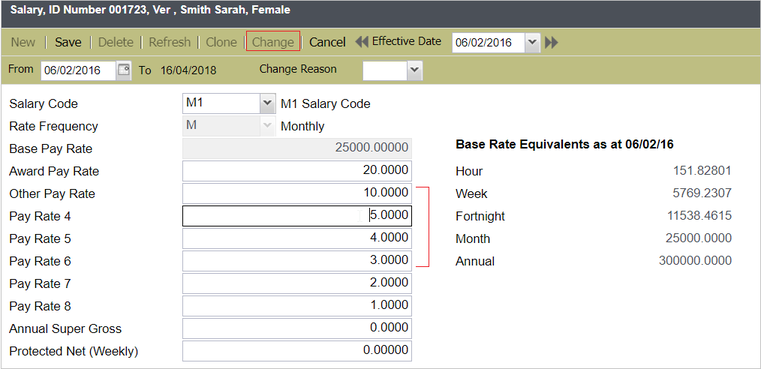Screen dimensions: 761x369
Task: Select the Pay Rate 5 field
Action: pos(297,238)
